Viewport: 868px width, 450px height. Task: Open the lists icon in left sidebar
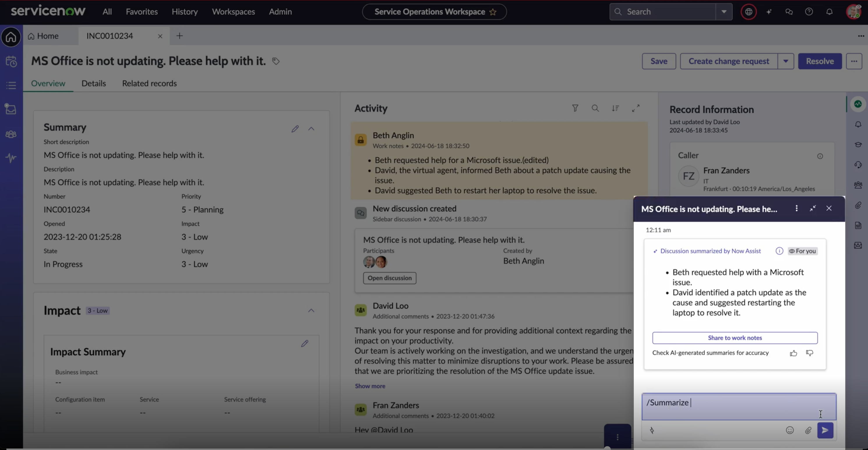(11, 85)
